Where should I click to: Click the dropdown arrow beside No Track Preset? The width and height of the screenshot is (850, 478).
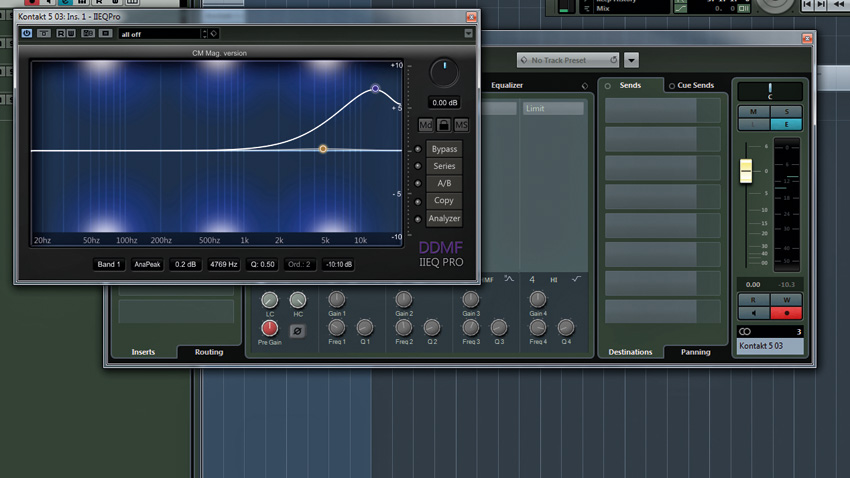(x=631, y=61)
